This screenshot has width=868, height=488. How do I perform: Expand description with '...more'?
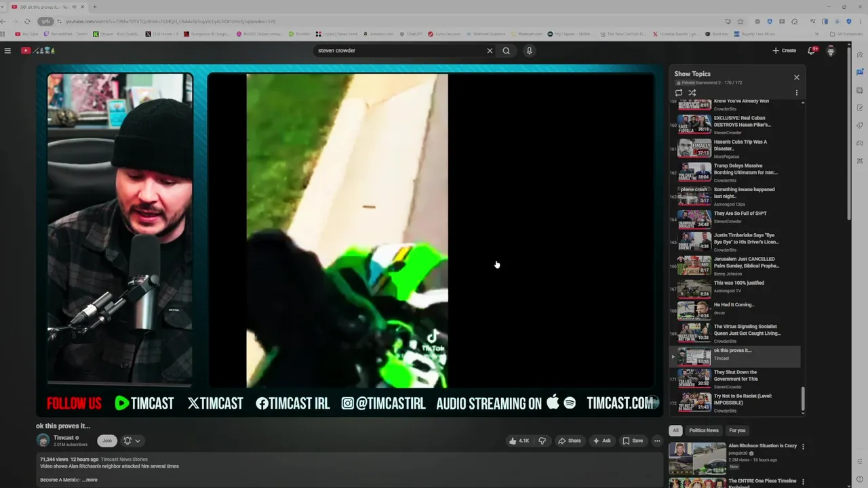coord(90,480)
